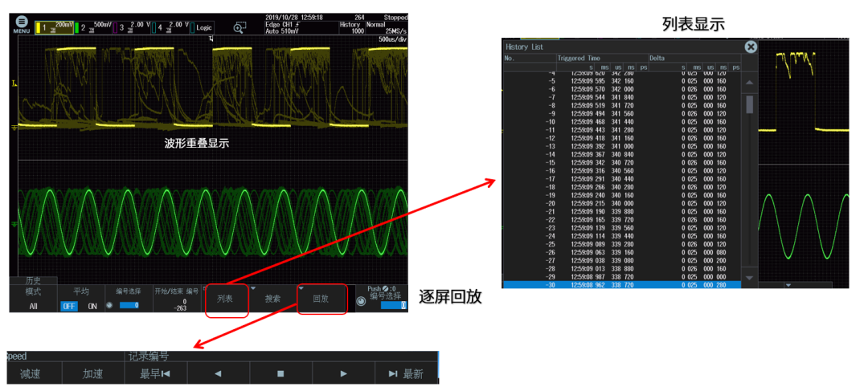Close the History List panel
This screenshot has height=391, width=868.
[x=751, y=47]
